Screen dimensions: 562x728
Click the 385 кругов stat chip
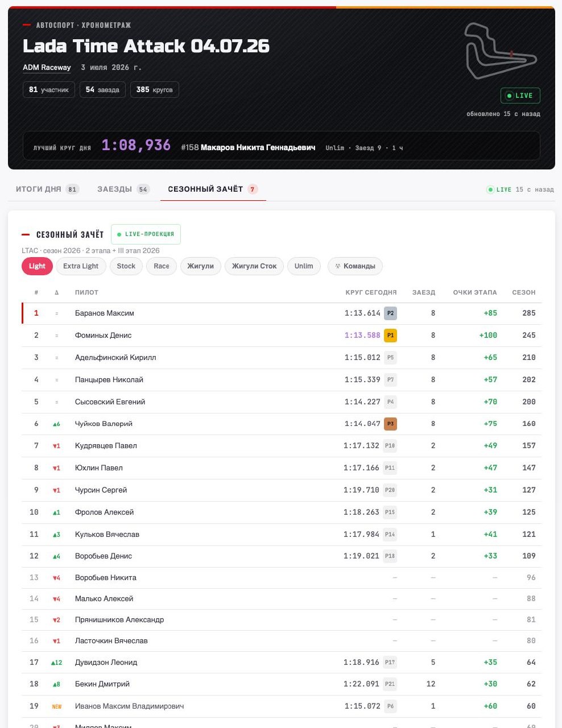coord(155,90)
